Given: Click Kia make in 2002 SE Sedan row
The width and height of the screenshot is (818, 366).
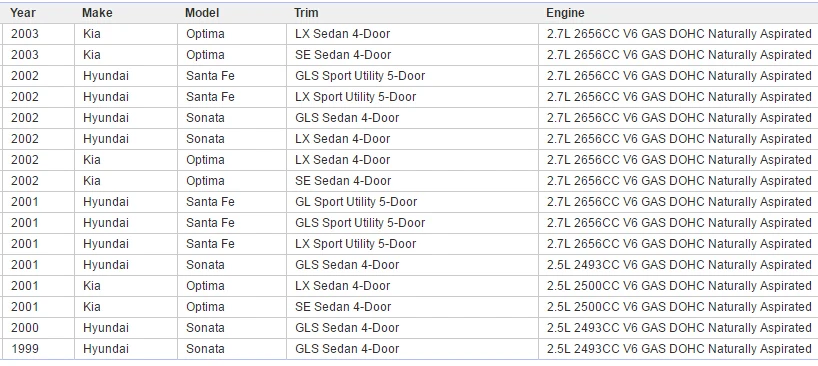Looking at the screenshot, I should point(92,181).
